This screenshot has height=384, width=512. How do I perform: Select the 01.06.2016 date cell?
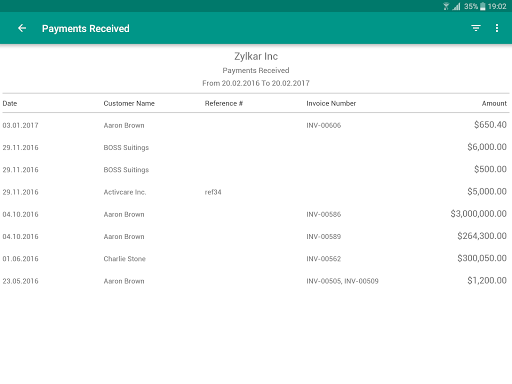click(x=20, y=259)
